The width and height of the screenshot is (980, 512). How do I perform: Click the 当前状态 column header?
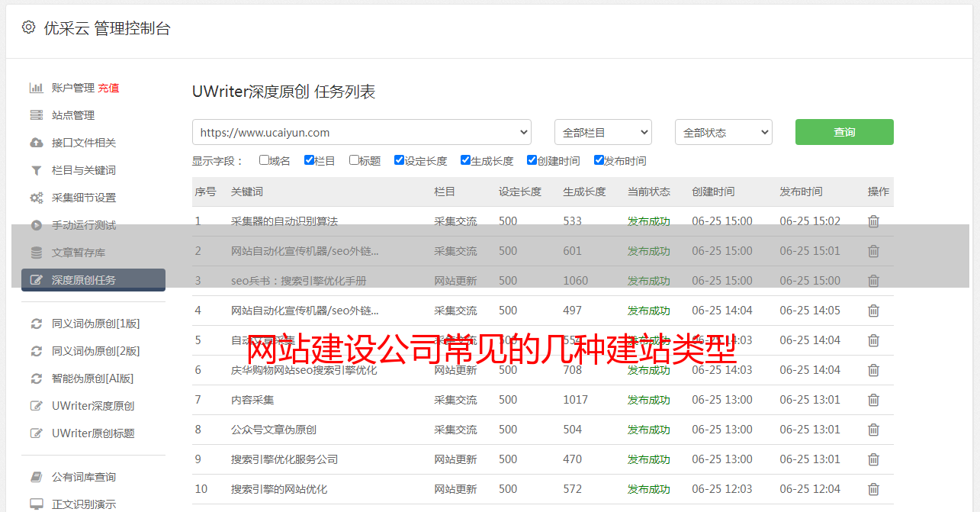(x=649, y=192)
